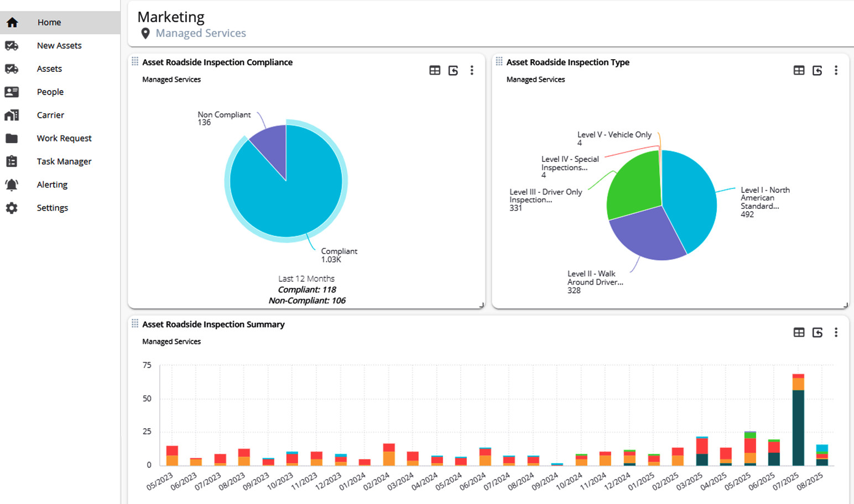Click the Settings gear icon in sidebar

(x=12, y=208)
